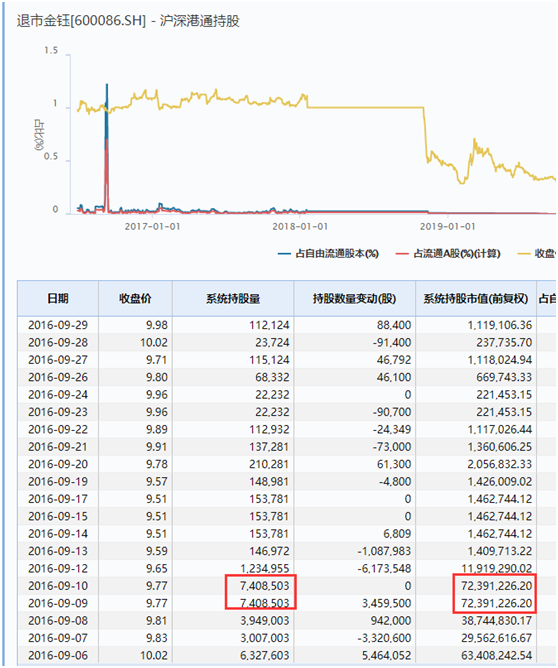Click market value 2,056,832.33

pyautogui.click(x=500, y=464)
